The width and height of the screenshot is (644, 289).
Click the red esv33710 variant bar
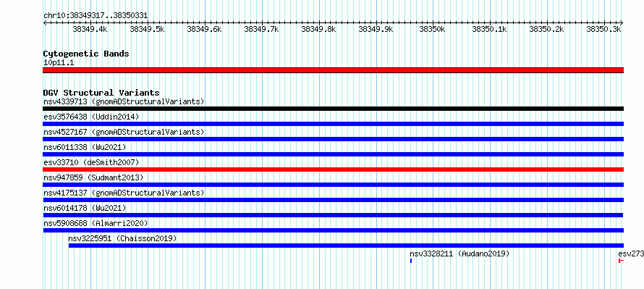(333, 169)
